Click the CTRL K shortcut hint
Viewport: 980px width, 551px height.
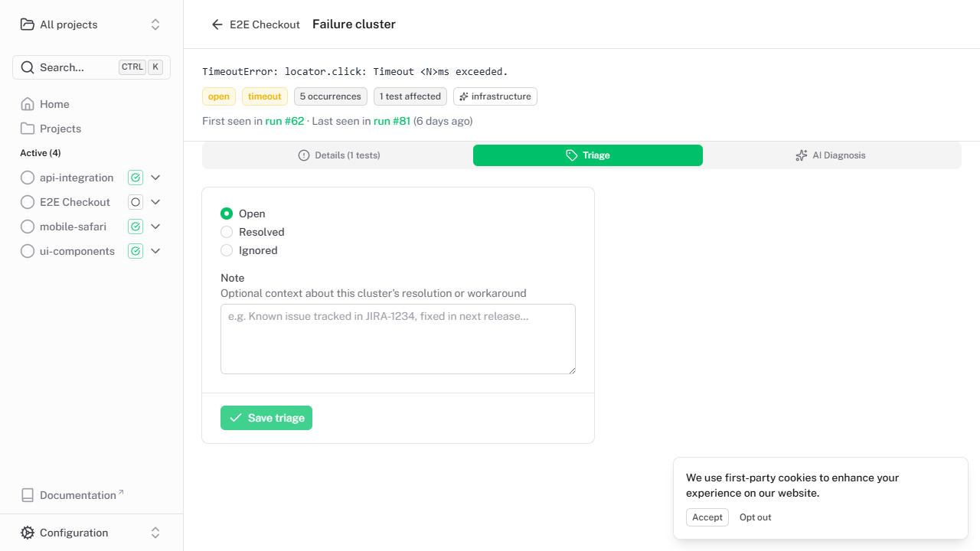click(141, 67)
